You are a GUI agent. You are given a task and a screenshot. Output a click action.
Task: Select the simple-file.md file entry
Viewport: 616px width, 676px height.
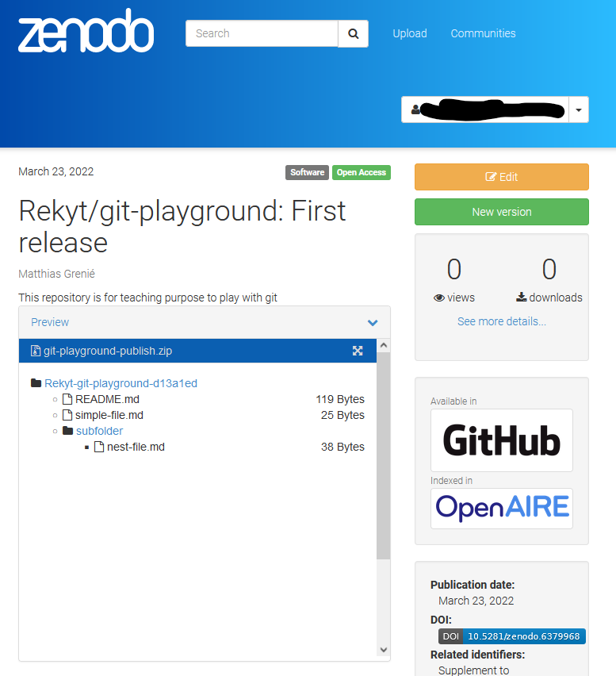pyautogui.click(x=109, y=415)
